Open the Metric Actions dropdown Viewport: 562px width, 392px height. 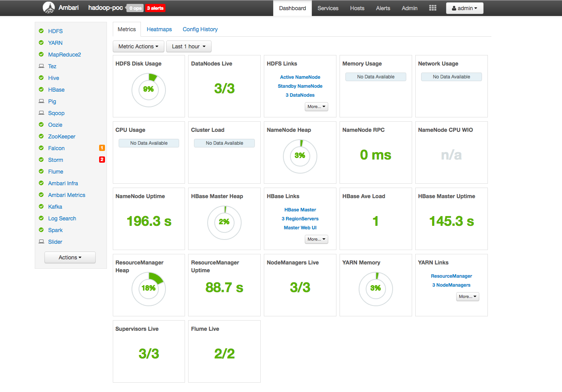pyautogui.click(x=138, y=46)
